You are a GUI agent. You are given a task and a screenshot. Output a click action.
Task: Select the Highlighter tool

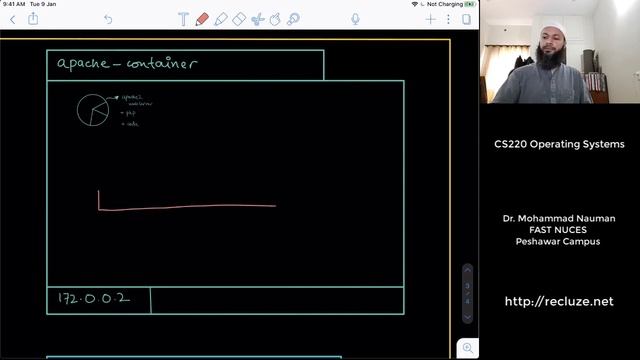click(x=221, y=19)
